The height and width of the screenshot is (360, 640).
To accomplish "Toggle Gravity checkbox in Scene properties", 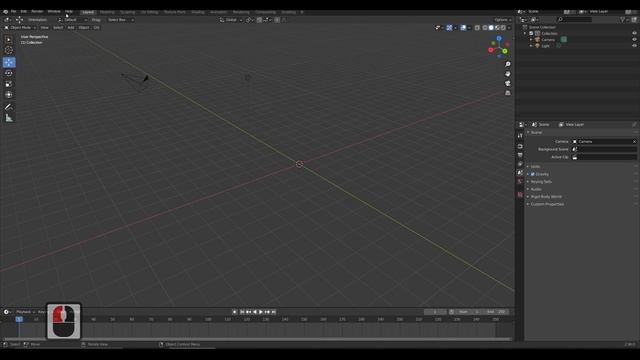I will point(532,174).
